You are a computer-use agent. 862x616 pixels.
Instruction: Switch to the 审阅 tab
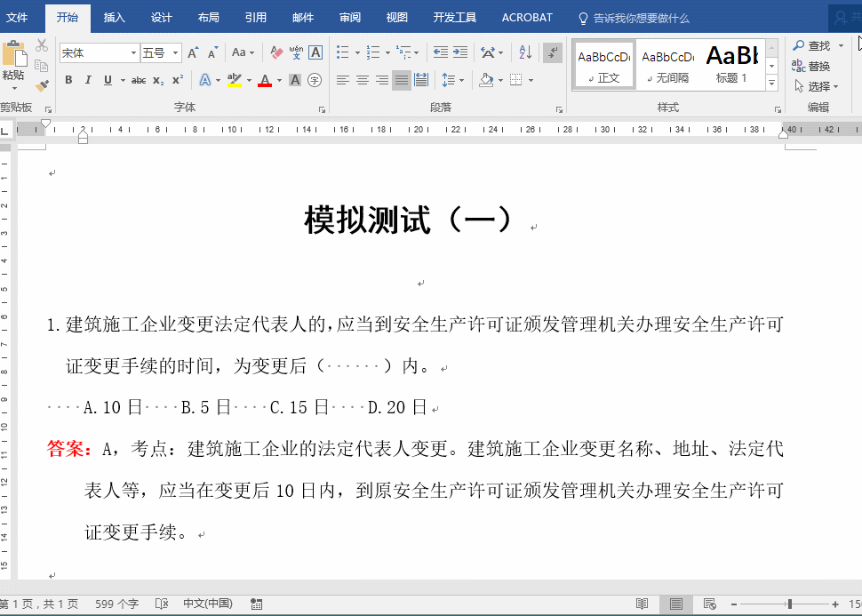tap(349, 18)
